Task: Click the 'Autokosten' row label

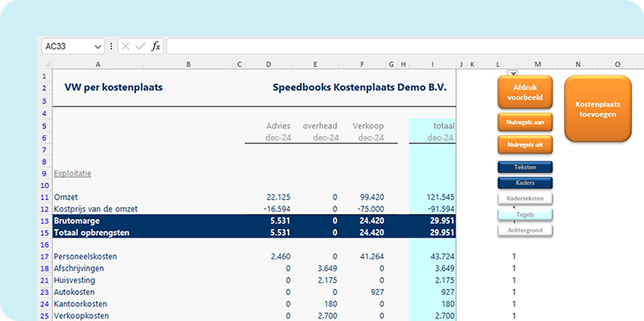Action: point(75,292)
